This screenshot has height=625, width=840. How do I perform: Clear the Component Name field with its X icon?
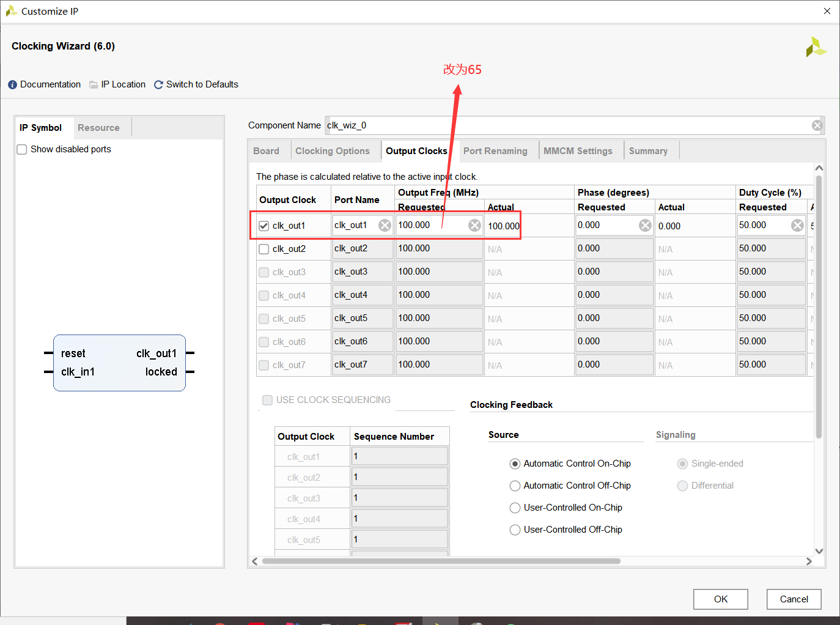817,125
